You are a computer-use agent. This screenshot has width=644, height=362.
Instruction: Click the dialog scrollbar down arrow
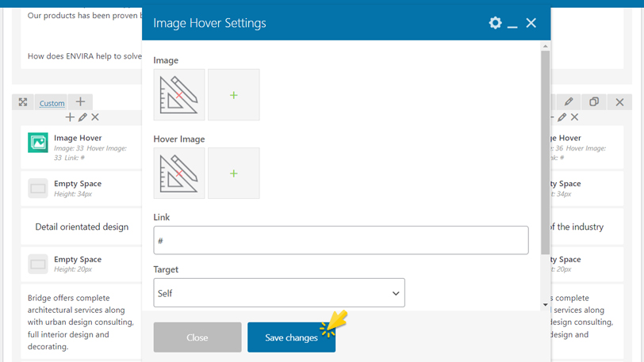pyautogui.click(x=545, y=305)
